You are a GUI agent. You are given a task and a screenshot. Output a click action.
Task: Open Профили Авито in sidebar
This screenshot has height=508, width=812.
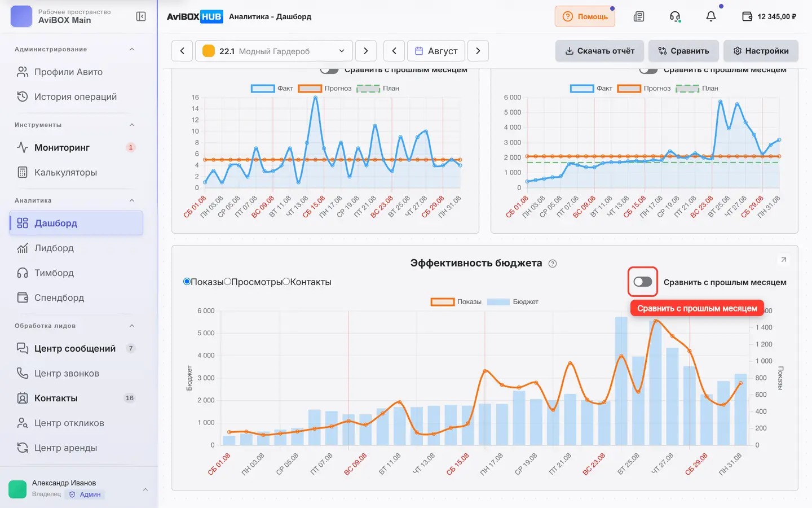pyautogui.click(x=76, y=72)
